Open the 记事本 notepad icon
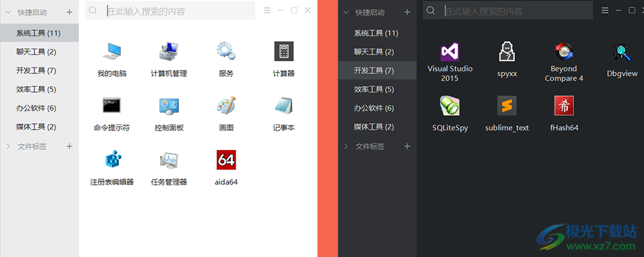This screenshot has width=644, height=257. (x=284, y=106)
